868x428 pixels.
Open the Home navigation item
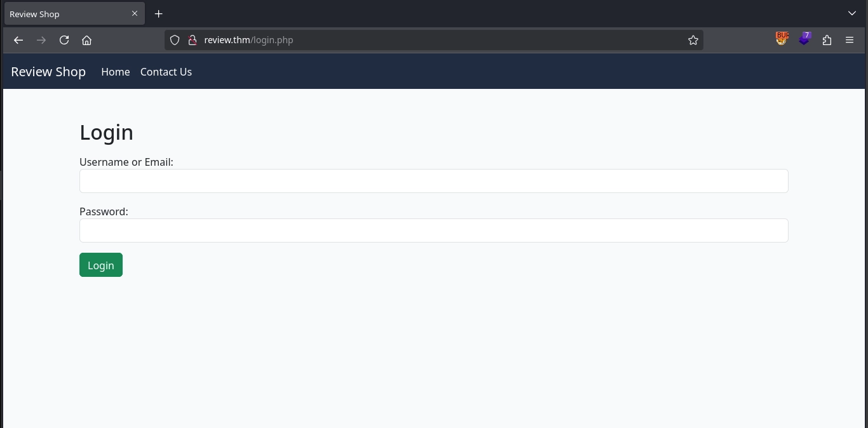tap(116, 72)
